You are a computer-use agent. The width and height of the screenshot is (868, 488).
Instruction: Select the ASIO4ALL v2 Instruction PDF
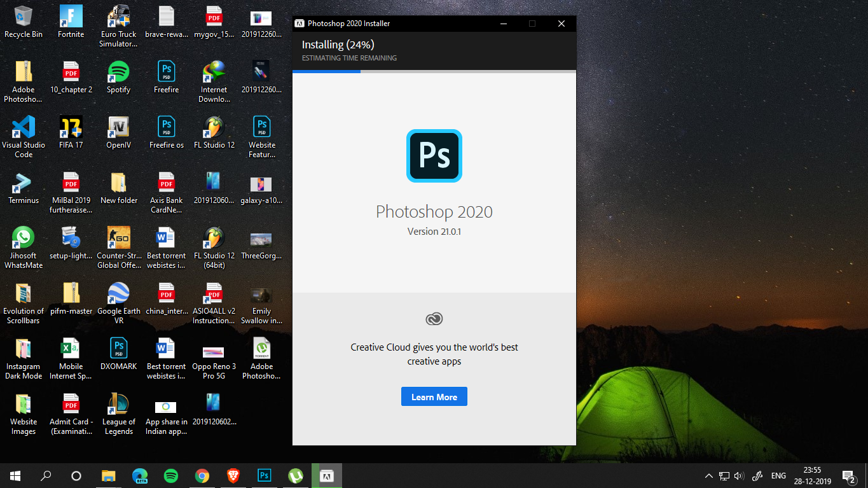(214, 303)
